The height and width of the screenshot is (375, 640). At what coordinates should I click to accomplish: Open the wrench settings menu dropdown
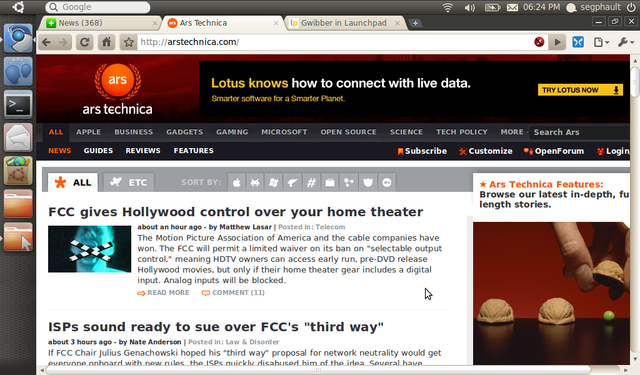click(x=626, y=42)
